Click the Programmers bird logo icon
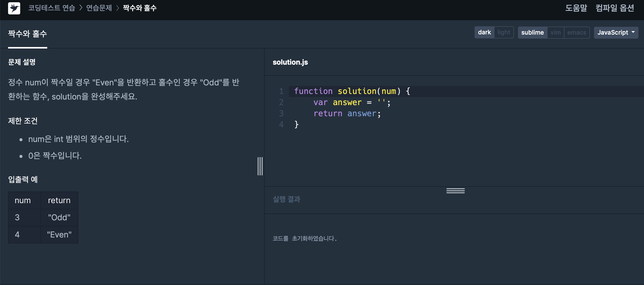The width and height of the screenshot is (644, 285). point(14,8)
